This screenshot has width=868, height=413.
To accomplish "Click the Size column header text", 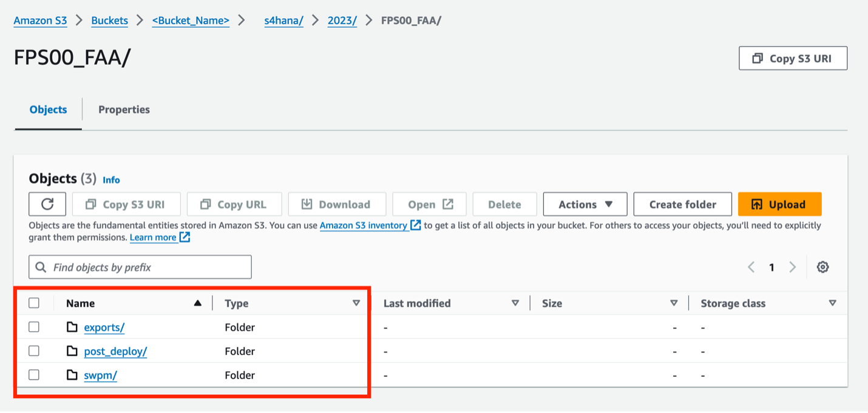I will 552,303.
